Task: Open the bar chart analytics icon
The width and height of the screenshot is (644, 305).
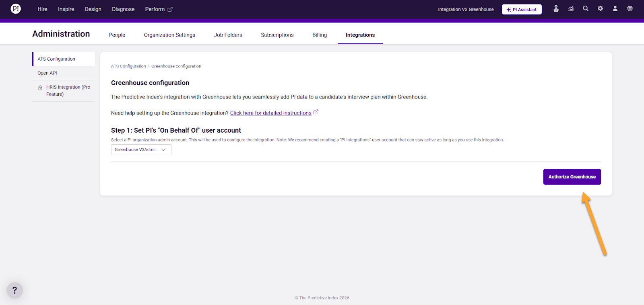Action: 571,8
